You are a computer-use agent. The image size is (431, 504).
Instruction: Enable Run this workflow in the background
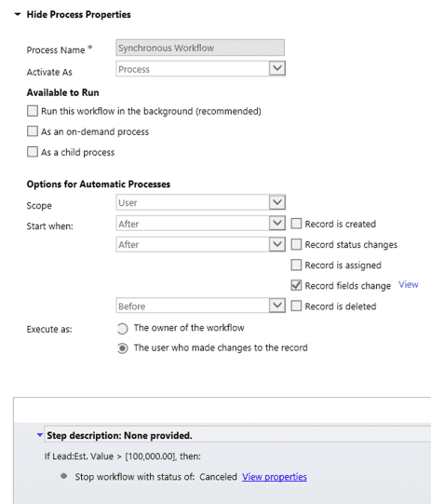(x=33, y=111)
